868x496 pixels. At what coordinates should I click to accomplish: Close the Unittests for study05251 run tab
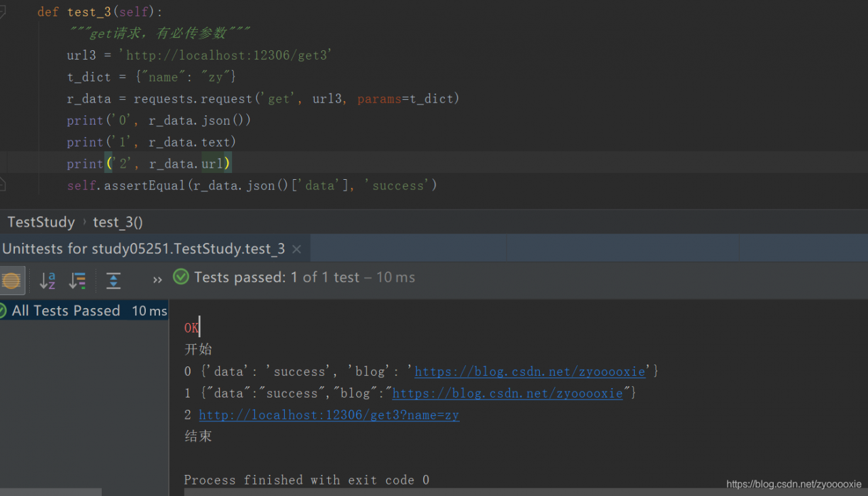pos(296,249)
